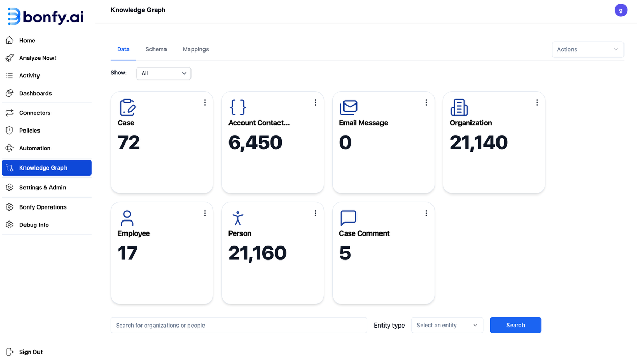637x364 pixels.
Task: Click the Person figure icon
Action: (x=238, y=218)
